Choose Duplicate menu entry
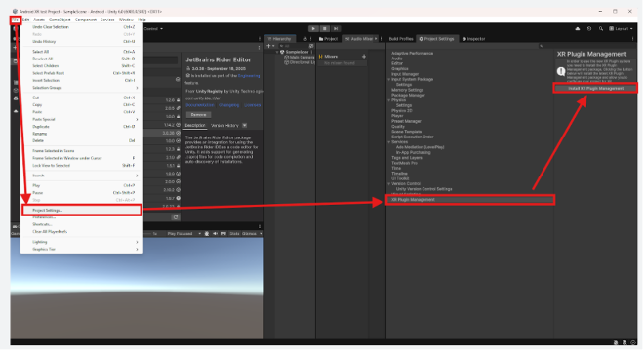Image resolution: width=644 pixels, height=351 pixels. click(x=82, y=127)
